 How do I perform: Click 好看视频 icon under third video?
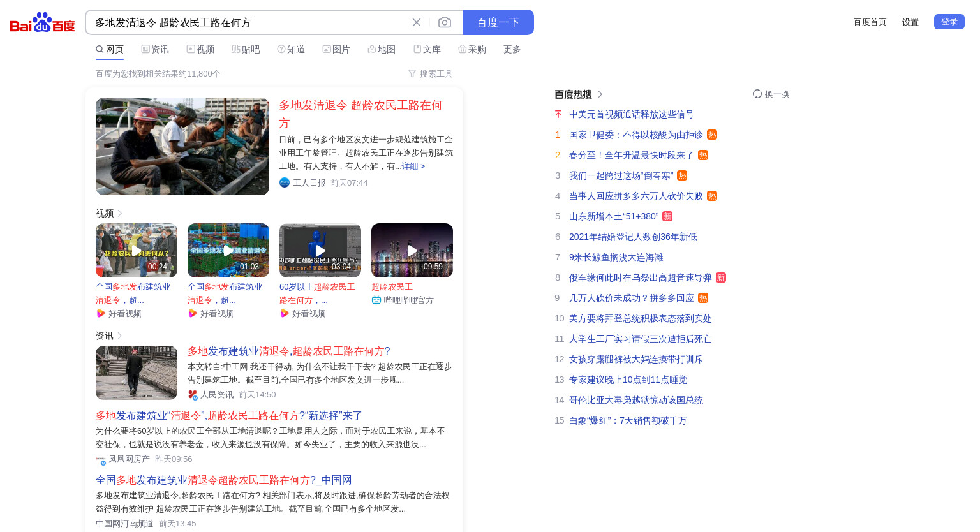tap(284, 313)
